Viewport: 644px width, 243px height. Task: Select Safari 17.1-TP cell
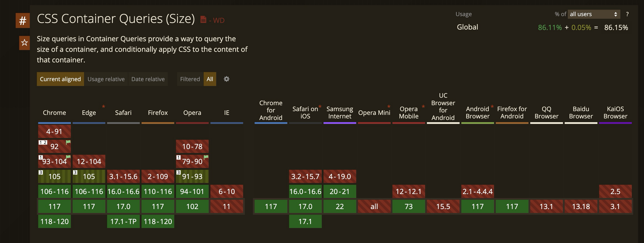point(123,221)
